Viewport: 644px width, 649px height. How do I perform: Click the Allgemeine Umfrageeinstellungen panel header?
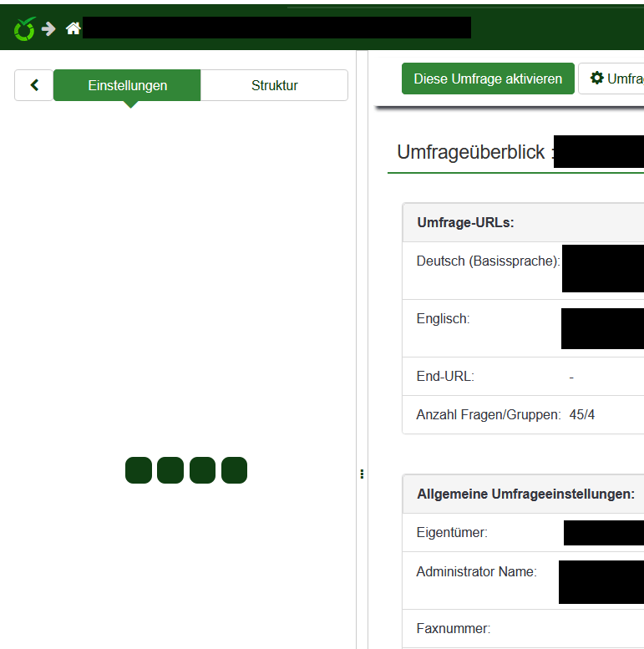coord(525,494)
